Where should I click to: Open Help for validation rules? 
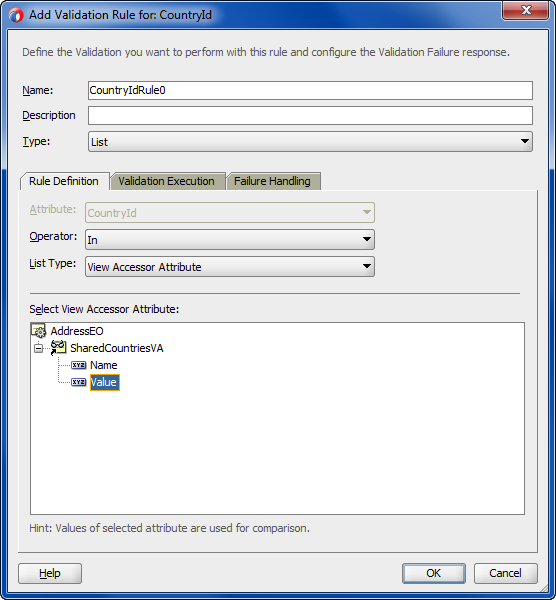(50, 573)
